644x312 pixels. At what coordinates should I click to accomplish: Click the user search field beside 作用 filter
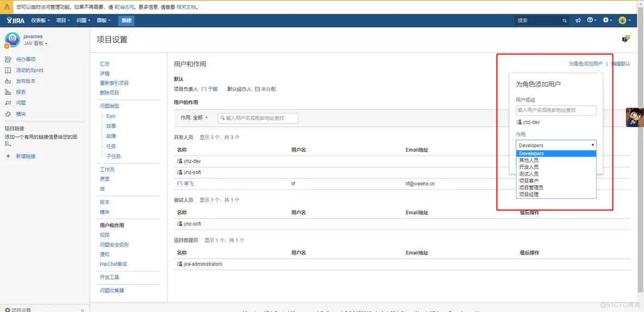click(x=257, y=118)
